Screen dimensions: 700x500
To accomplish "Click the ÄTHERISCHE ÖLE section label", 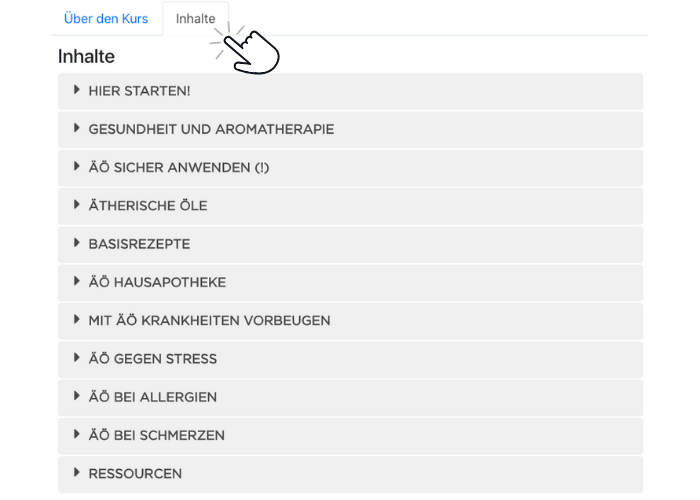I will [148, 206].
